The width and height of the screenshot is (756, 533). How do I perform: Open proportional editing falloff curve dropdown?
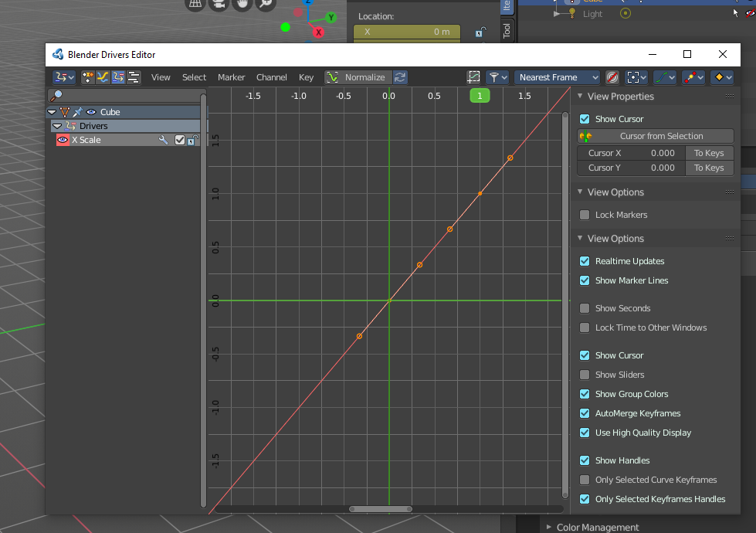coord(665,77)
